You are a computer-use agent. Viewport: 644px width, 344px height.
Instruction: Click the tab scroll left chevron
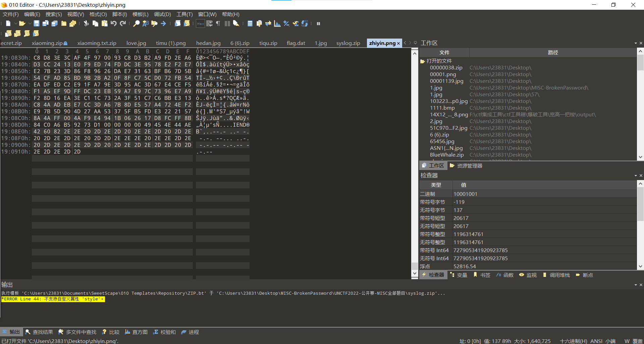(x=405, y=43)
